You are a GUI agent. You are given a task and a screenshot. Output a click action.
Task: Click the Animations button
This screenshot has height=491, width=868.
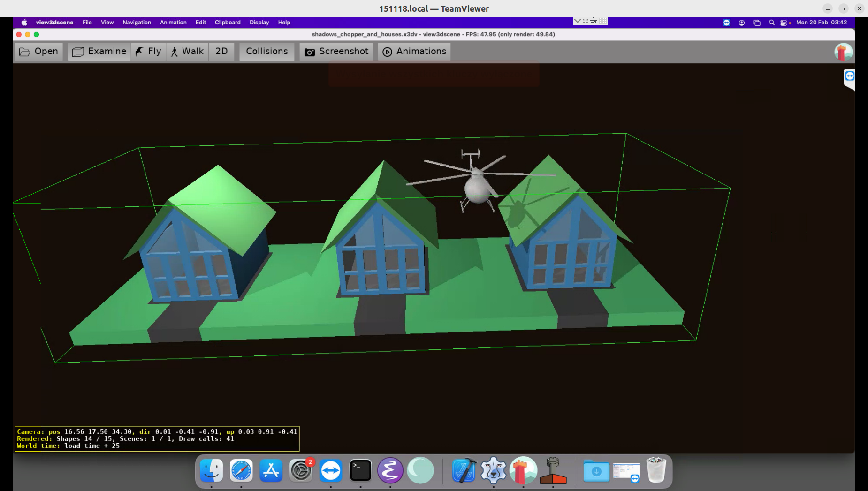[414, 52]
